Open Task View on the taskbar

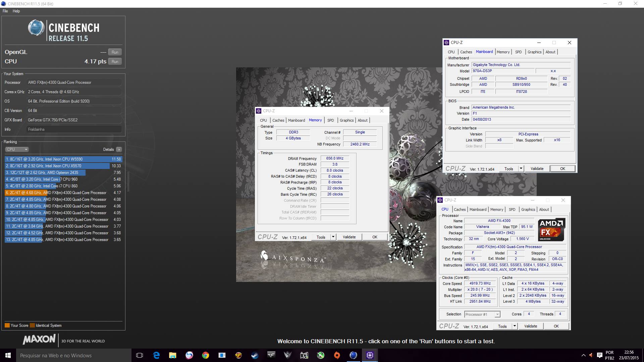point(140,355)
